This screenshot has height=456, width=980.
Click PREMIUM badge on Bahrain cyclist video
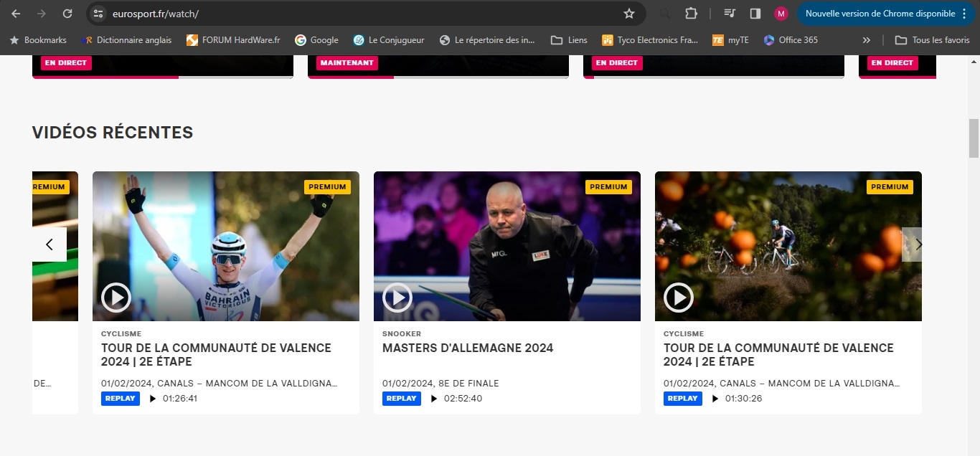click(x=327, y=187)
